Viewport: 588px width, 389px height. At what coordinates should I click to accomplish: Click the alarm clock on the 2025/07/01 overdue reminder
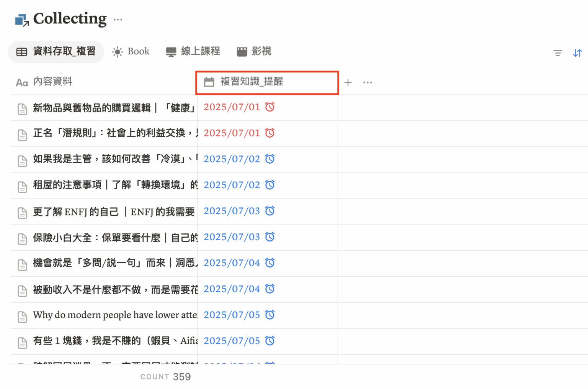click(270, 108)
